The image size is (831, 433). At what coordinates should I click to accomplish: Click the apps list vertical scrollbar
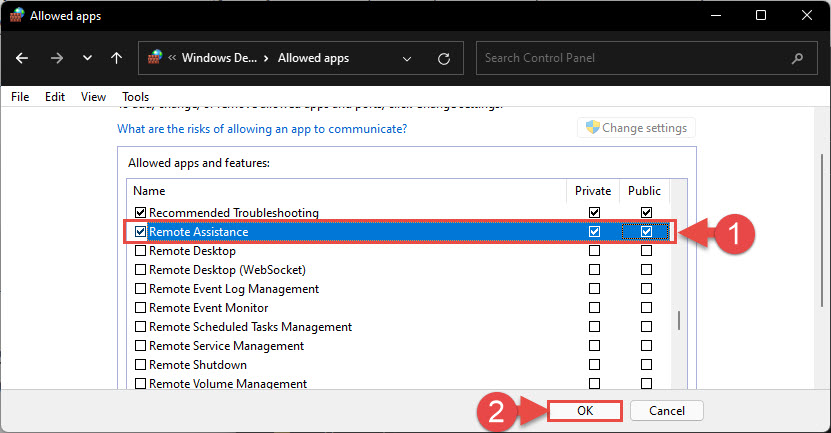(680, 320)
